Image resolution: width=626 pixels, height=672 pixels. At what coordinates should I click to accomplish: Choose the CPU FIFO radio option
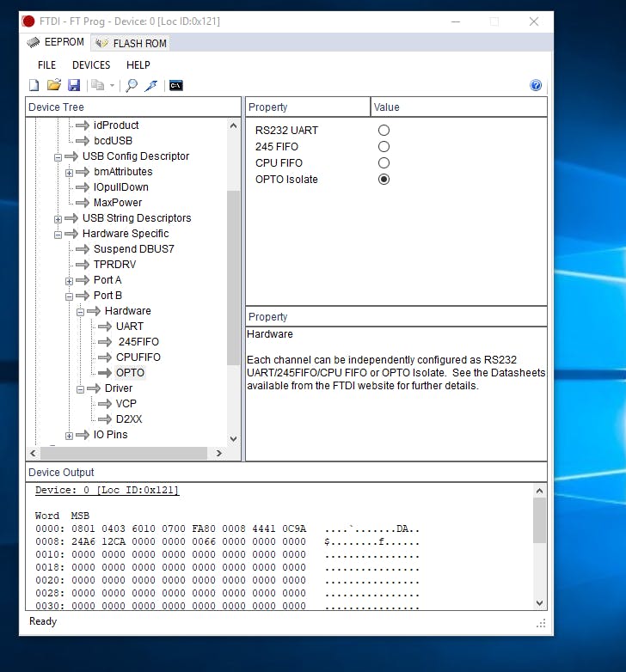(x=384, y=163)
